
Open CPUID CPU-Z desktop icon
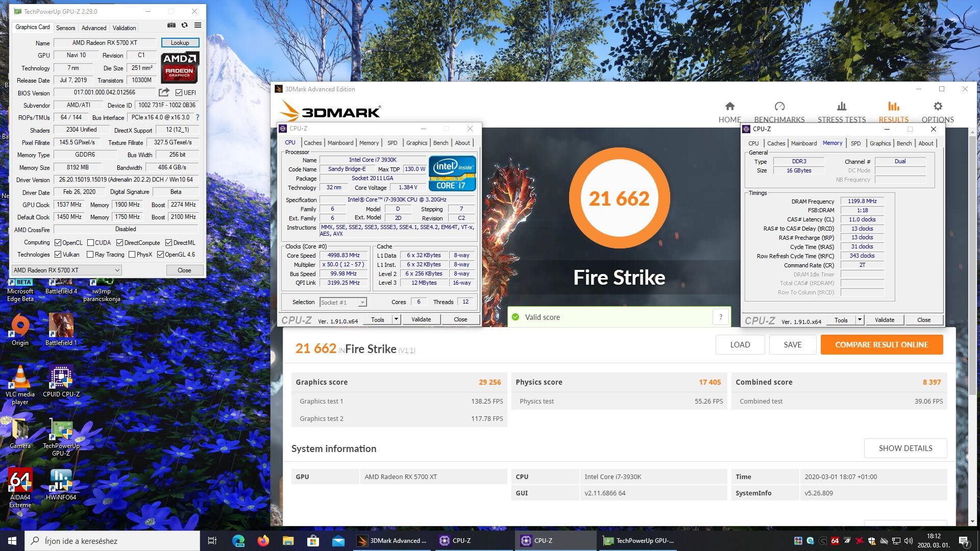click(61, 381)
